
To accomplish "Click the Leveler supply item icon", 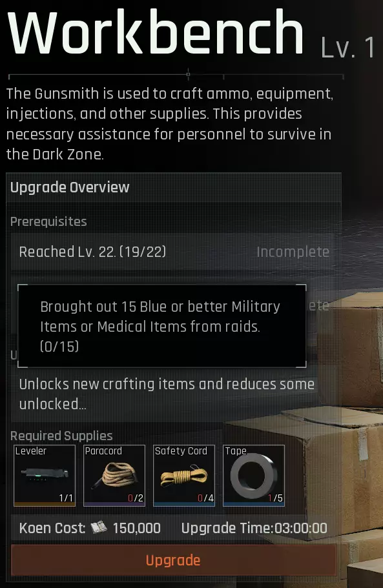I will click(x=45, y=476).
